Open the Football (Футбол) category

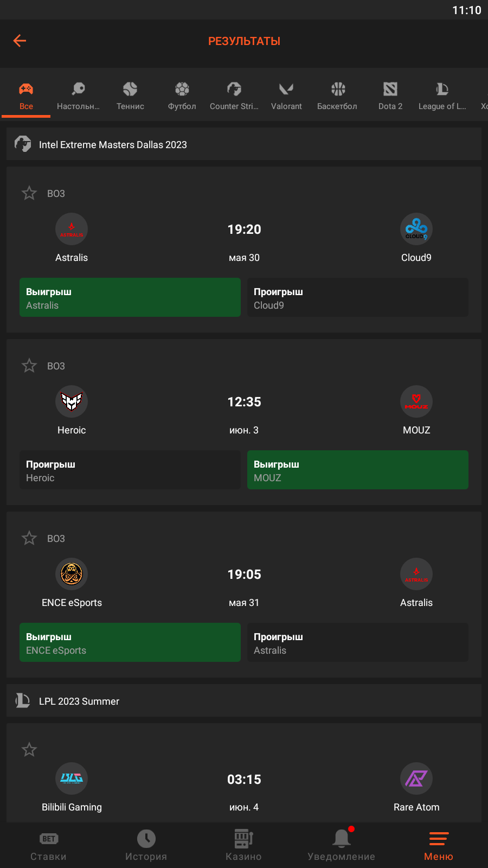182,95
